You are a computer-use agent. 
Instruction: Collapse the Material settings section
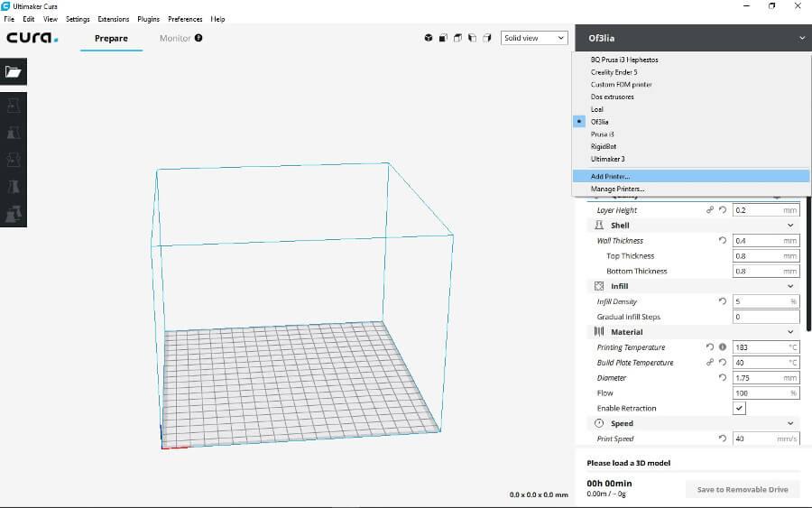click(790, 332)
